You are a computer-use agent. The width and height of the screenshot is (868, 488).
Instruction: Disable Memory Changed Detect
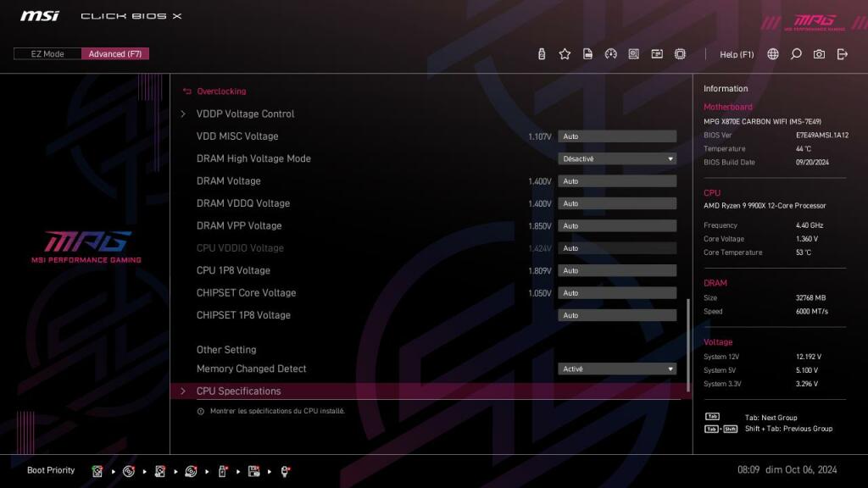point(617,369)
